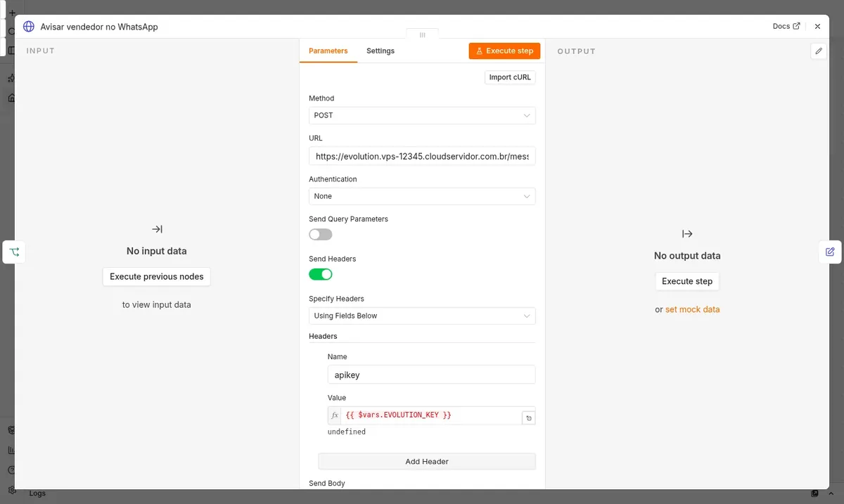844x504 pixels.
Task: Click the Add Header button
Action: pyautogui.click(x=427, y=461)
